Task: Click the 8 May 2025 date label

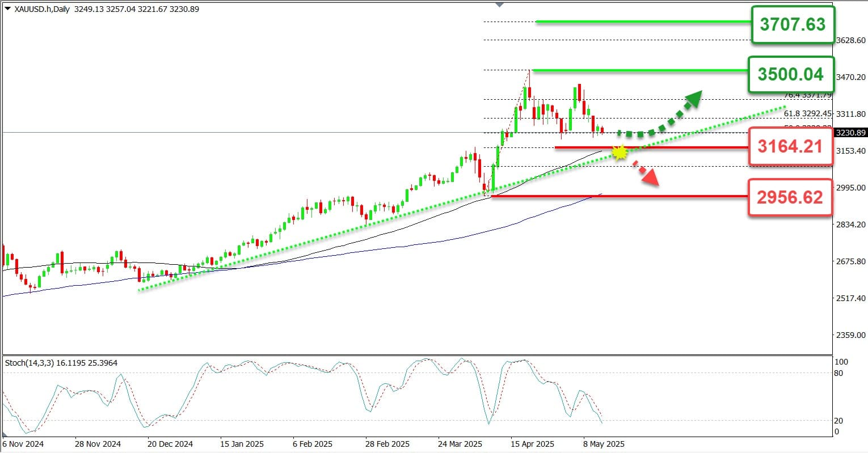Action: [x=604, y=444]
